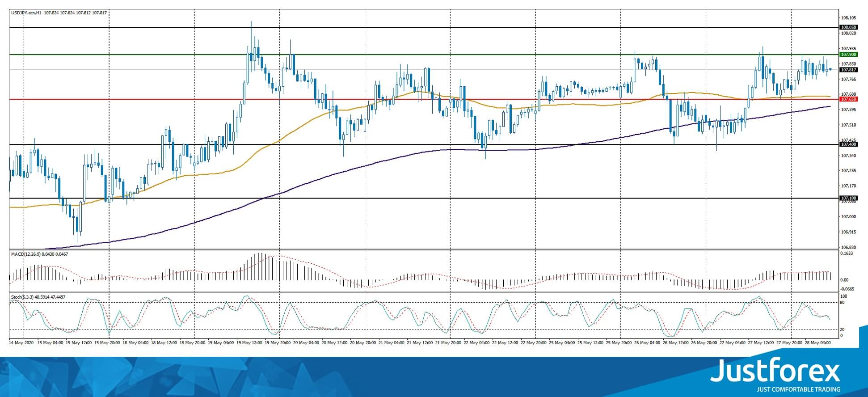The width and height of the screenshot is (868, 397).
Task: Select the 108.050 black price level label
Action: (848, 27)
